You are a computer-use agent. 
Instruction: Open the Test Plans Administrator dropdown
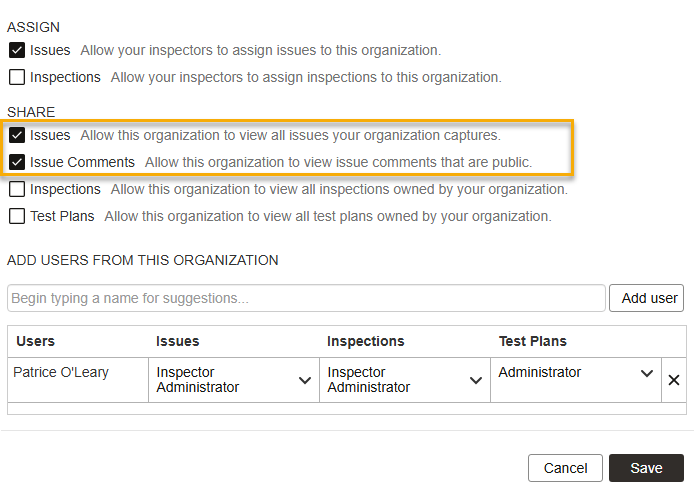576,373
